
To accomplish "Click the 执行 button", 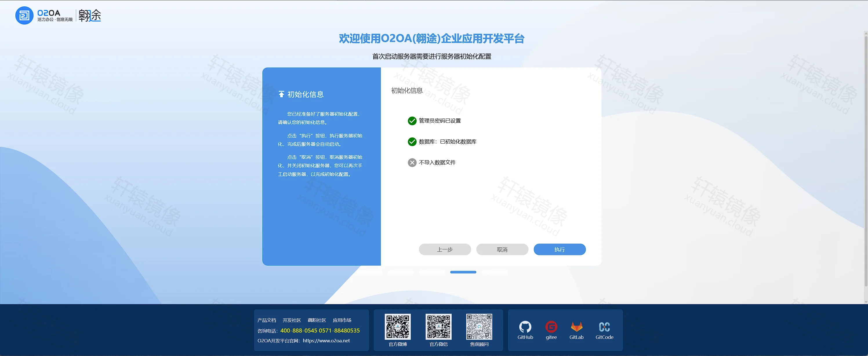I will (x=560, y=250).
